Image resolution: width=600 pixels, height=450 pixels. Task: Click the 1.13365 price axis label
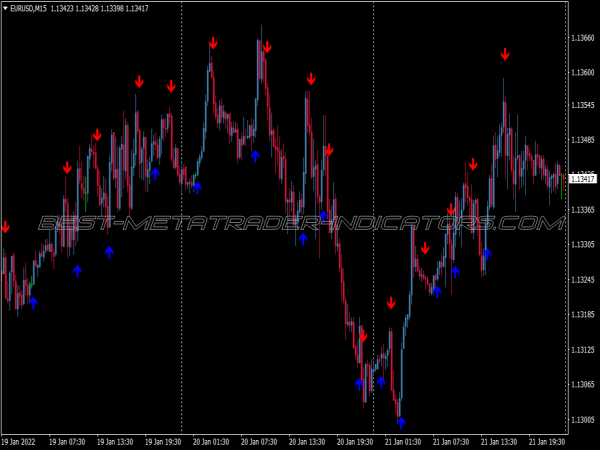pos(583,210)
